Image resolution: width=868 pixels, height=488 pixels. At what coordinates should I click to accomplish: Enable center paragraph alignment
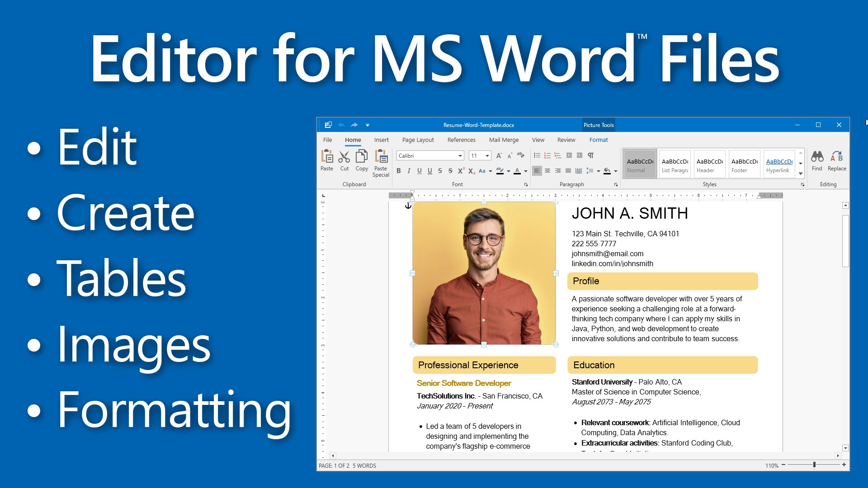[547, 171]
